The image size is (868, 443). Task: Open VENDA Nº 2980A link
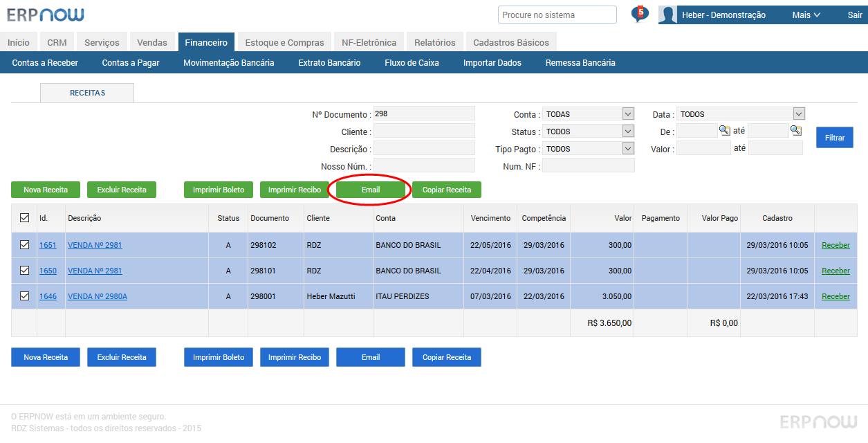point(98,296)
